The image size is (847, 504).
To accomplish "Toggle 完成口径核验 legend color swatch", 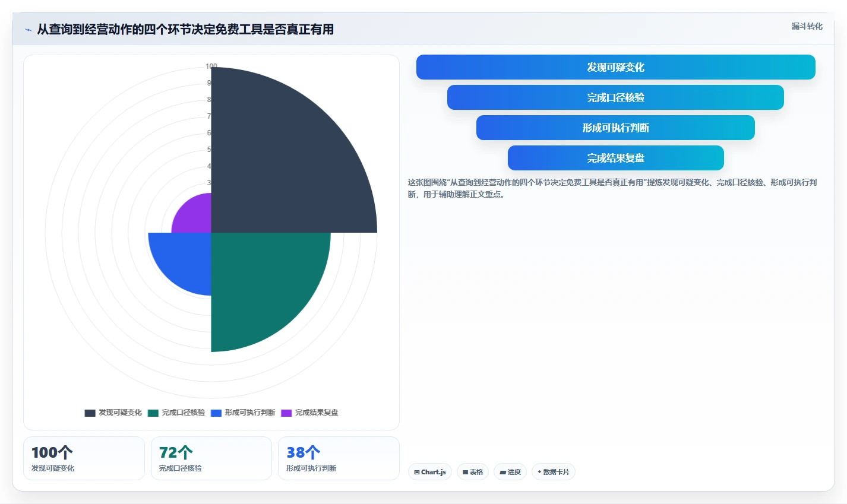I will pos(153,413).
